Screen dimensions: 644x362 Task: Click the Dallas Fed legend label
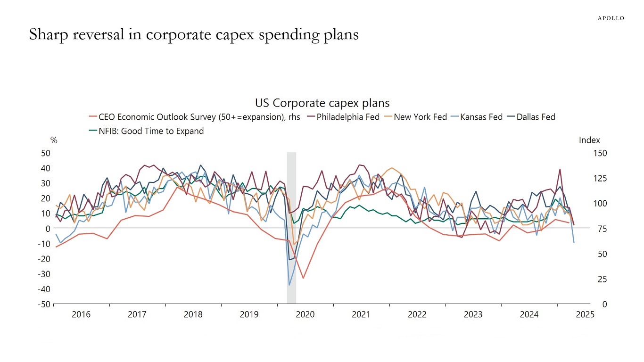click(x=536, y=117)
